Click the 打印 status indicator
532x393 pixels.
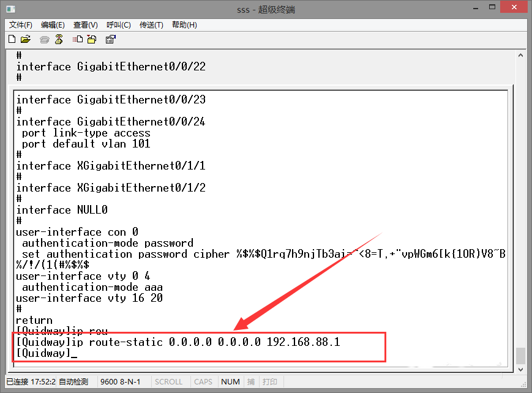tap(270, 382)
